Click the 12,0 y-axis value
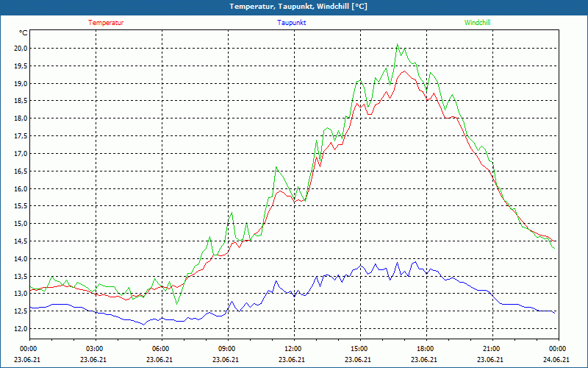The image size is (588, 368). pyautogui.click(x=21, y=328)
